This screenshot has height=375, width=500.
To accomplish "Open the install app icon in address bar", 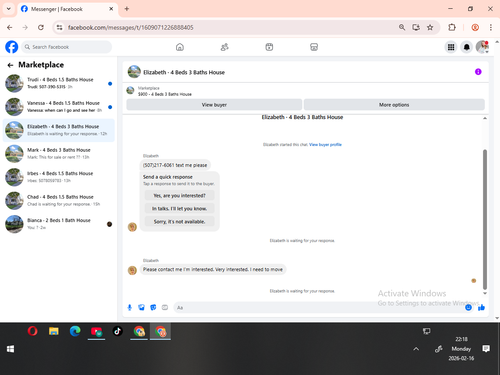I will [416, 27].
